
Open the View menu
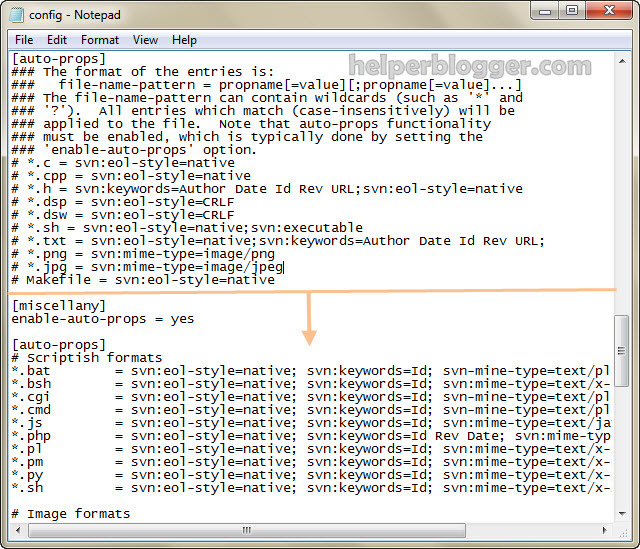pyautogui.click(x=145, y=40)
